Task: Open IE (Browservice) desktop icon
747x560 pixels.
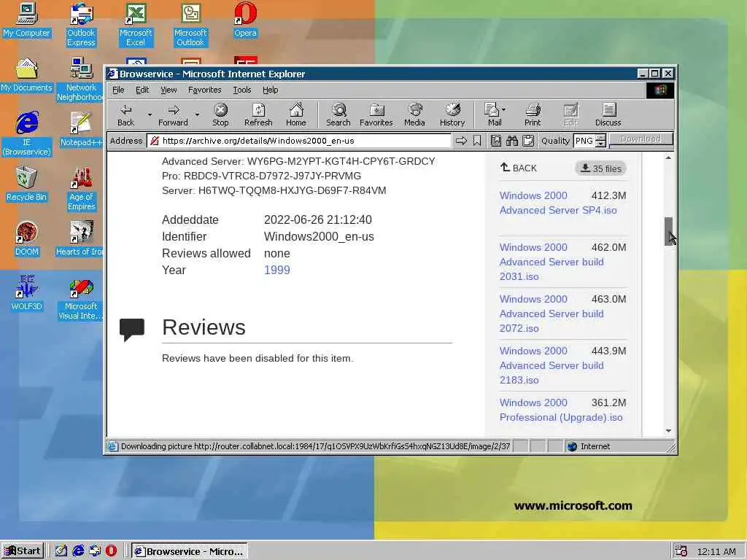Action: coord(27,134)
